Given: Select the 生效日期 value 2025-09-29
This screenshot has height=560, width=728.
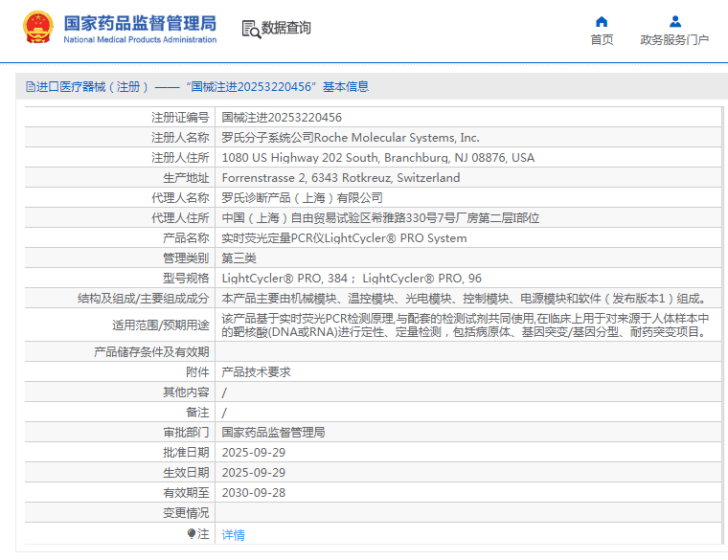Looking at the screenshot, I should 254,473.
